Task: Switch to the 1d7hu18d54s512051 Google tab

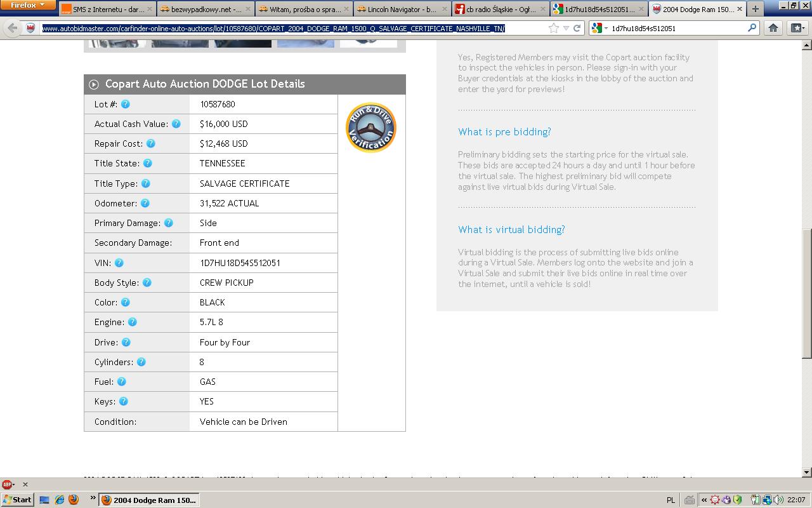Action: (x=598, y=10)
